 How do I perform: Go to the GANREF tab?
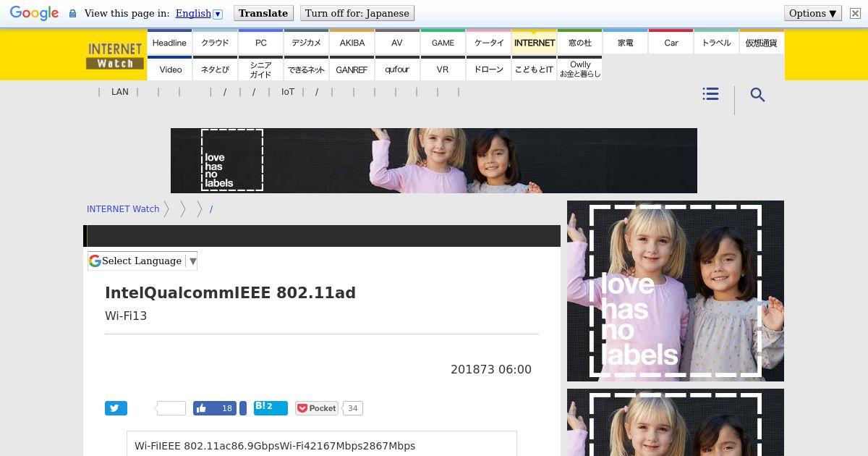coord(352,69)
